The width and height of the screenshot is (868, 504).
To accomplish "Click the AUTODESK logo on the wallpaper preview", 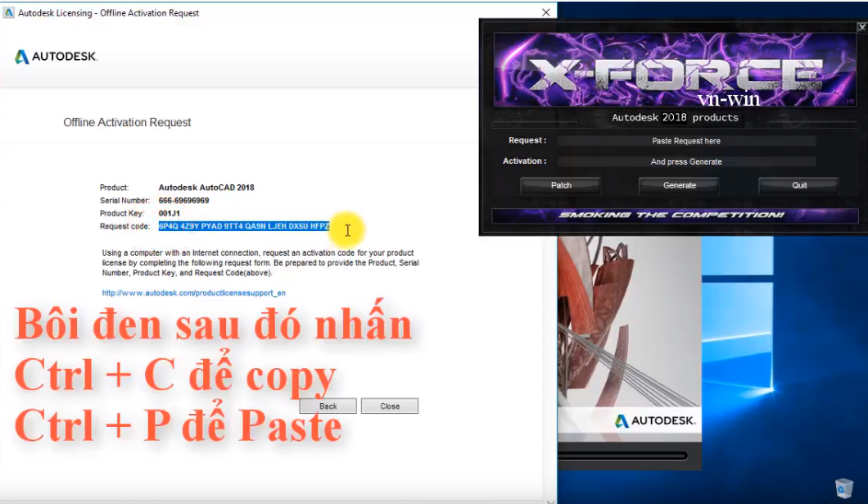I will [655, 421].
